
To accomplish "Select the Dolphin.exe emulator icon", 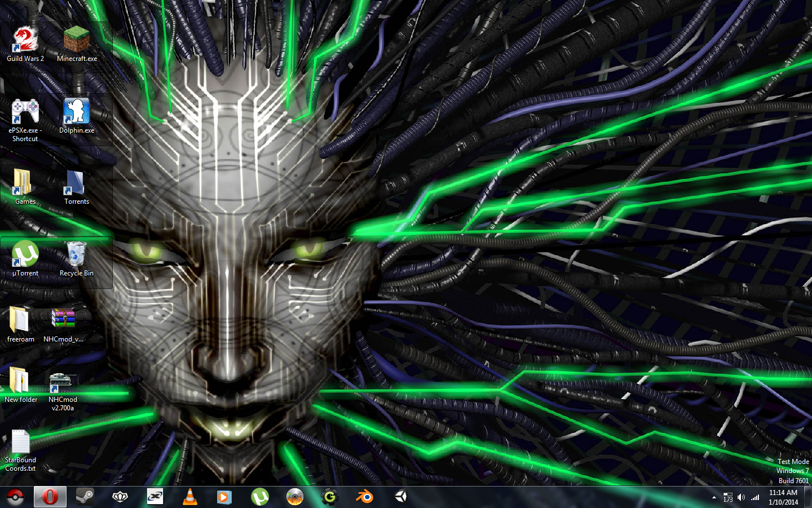I will pos(77,112).
